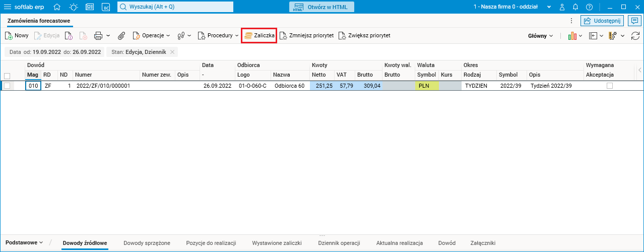Switch to Pozycje do realizacji tab

211,243
